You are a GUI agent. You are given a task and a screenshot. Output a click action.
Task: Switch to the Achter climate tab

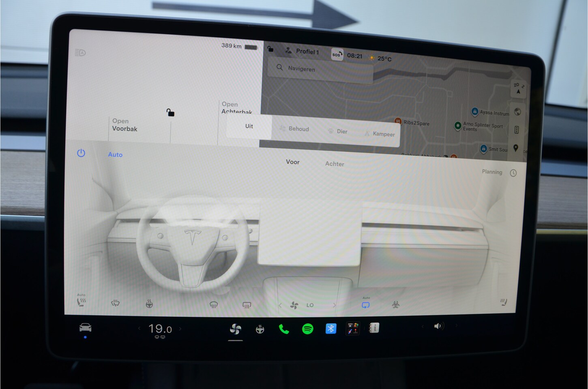click(335, 164)
